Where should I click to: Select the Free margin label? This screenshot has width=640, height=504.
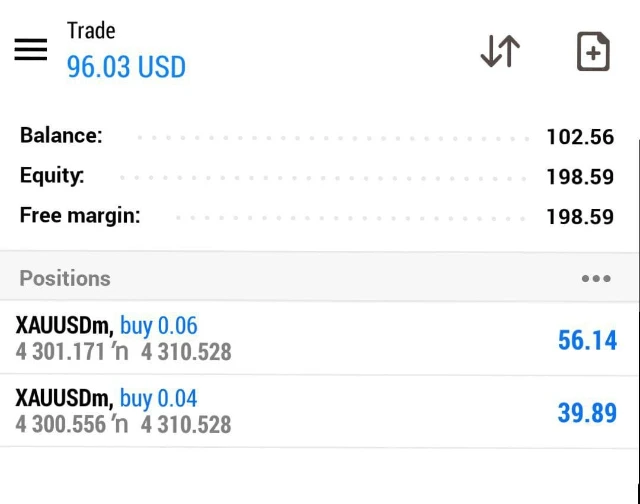pos(80,215)
